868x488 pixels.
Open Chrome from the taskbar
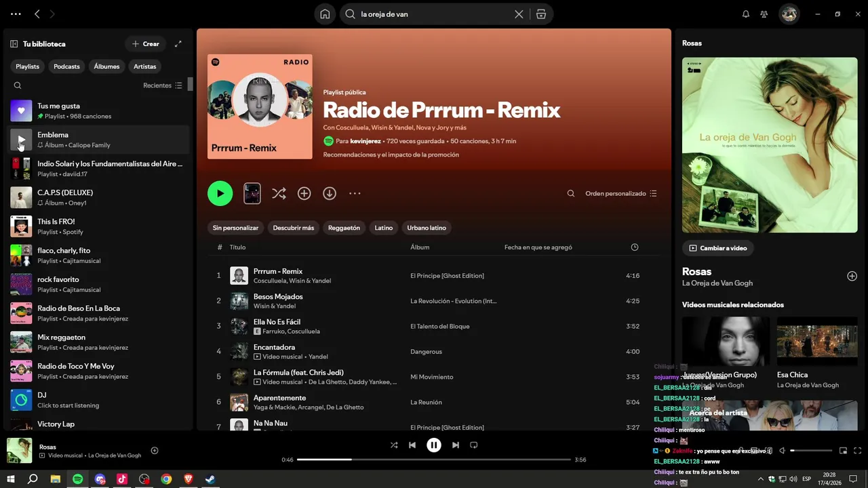click(166, 479)
